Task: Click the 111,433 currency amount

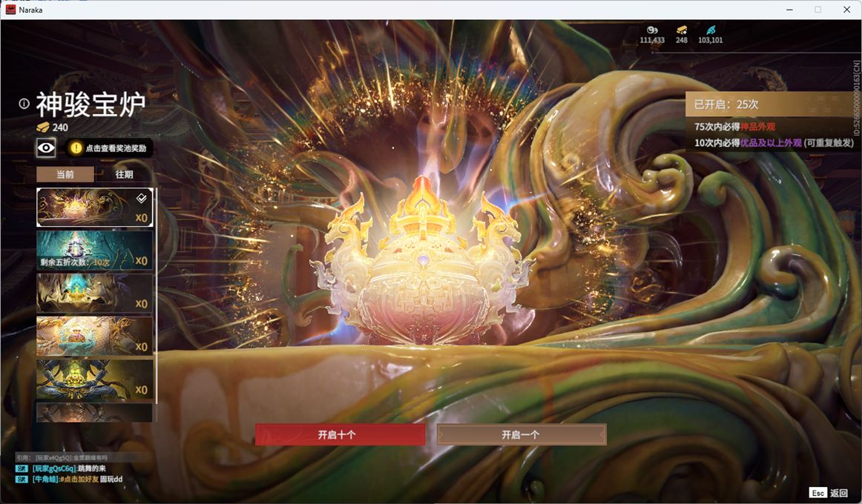Action: click(x=652, y=40)
